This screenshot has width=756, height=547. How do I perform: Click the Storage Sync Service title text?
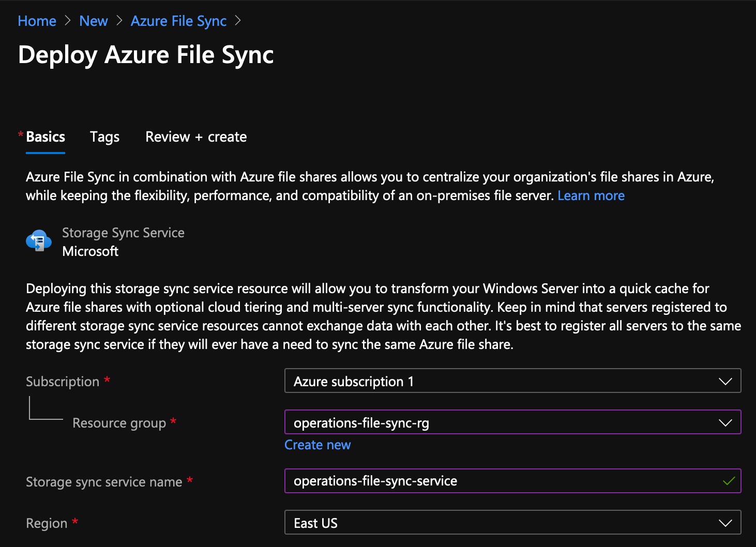pyautogui.click(x=123, y=233)
